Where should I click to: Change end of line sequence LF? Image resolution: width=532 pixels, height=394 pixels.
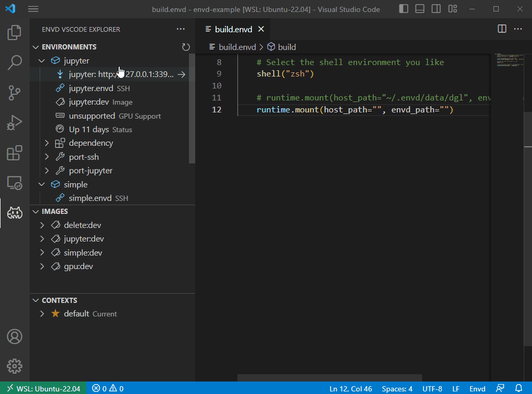pyautogui.click(x=455, y=389)
